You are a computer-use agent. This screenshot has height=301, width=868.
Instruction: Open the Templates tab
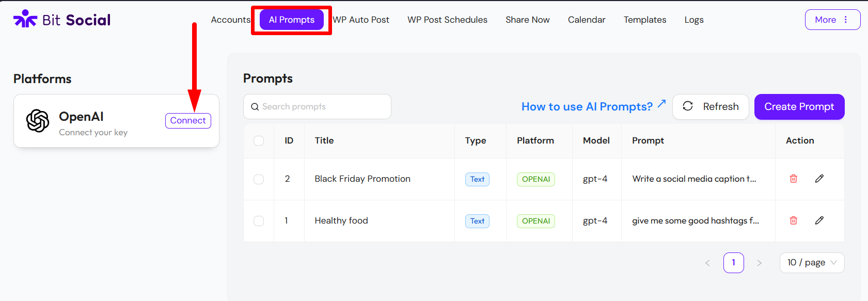tap(645, 20)
